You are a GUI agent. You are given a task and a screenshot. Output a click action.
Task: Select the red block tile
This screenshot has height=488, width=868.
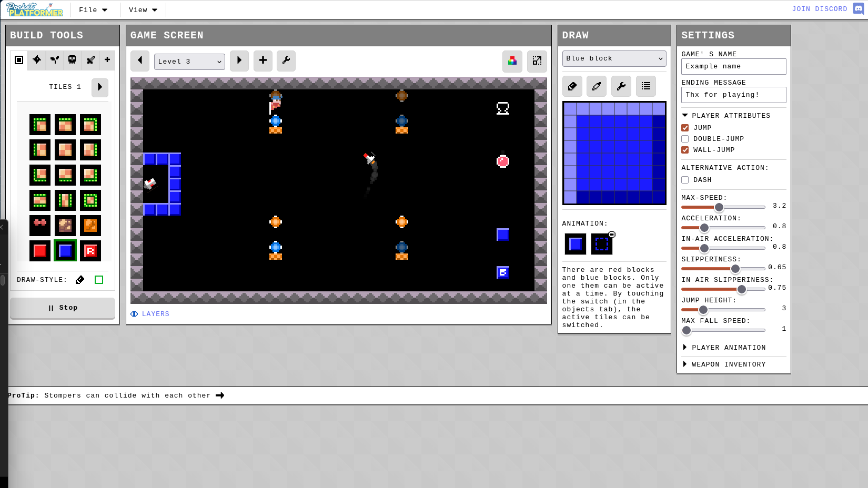(x=40, y=251)
